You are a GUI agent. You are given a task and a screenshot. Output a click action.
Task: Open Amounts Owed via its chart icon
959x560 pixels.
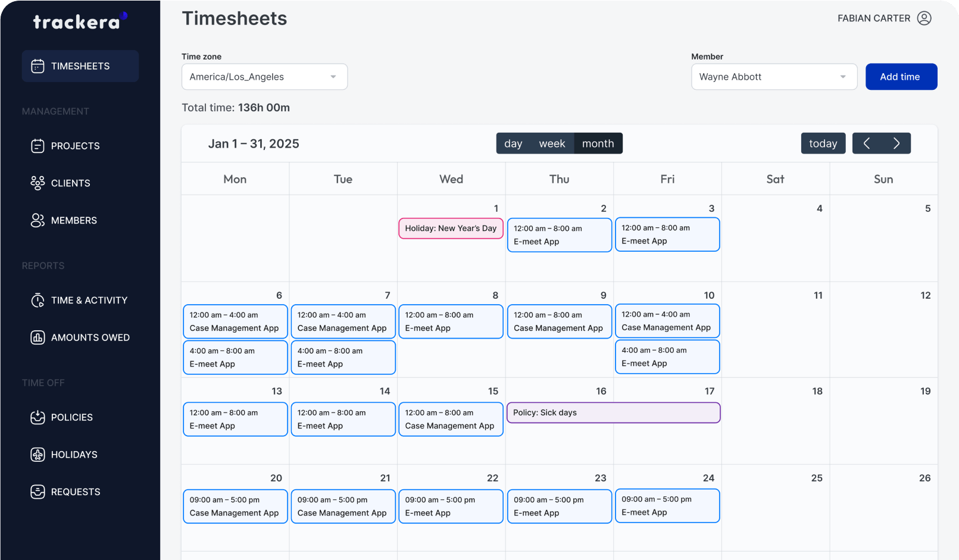[38, 337]
